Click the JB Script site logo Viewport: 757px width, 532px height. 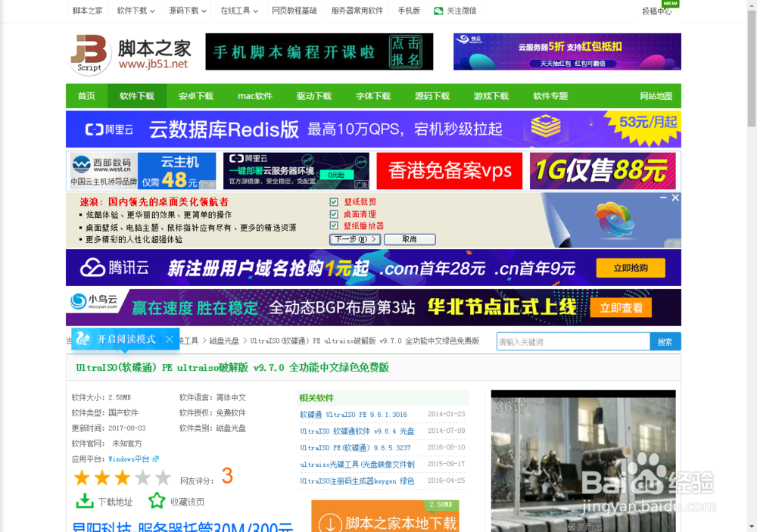tap(130, 53)
